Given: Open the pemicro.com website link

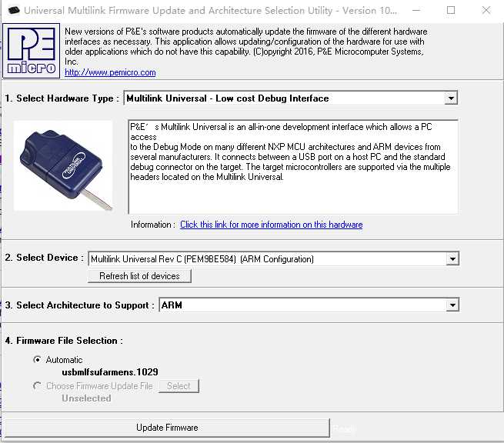Looking at the screenshot, I should [x=110, y=72].
